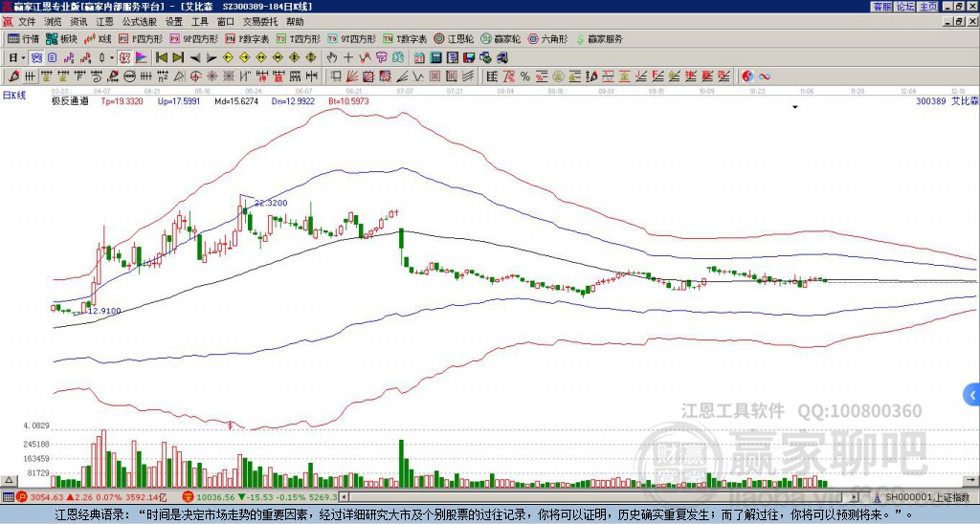Open the 工具 menu

click(199, 22)
